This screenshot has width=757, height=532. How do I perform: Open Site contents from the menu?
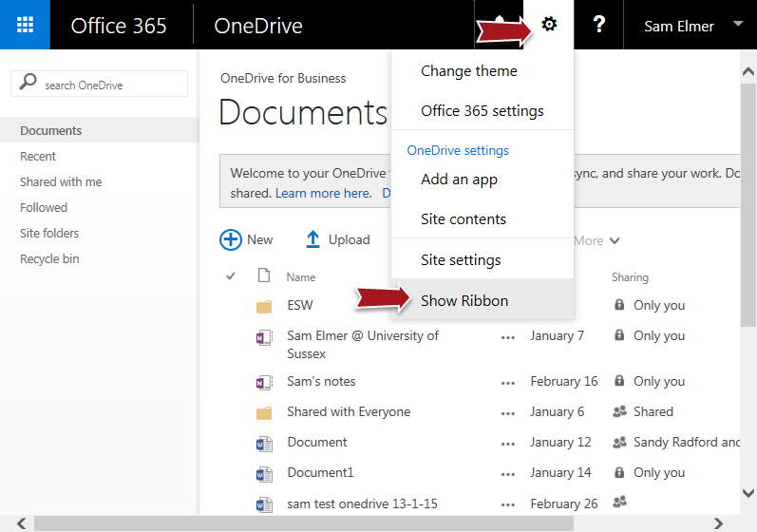click(463, 219)
